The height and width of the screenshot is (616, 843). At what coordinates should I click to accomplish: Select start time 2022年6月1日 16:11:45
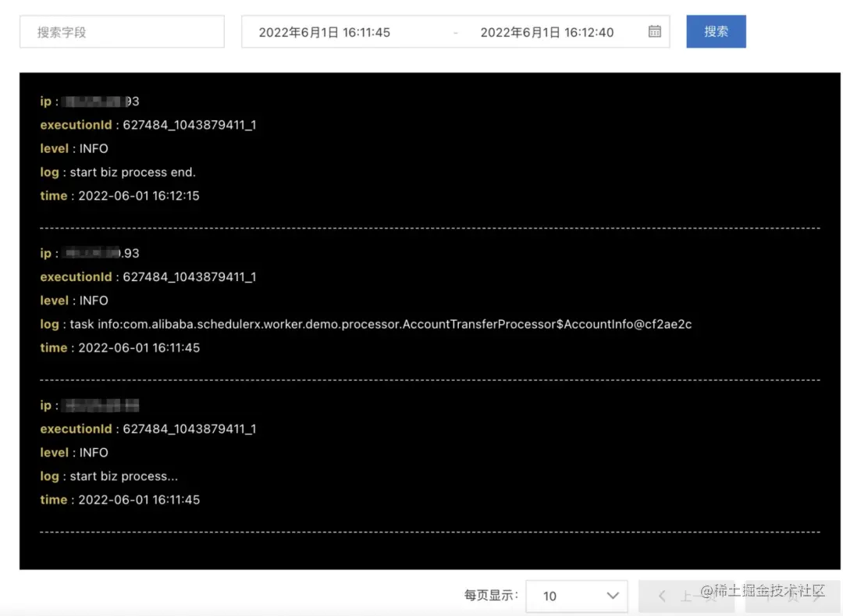click(x=324, y=32)
